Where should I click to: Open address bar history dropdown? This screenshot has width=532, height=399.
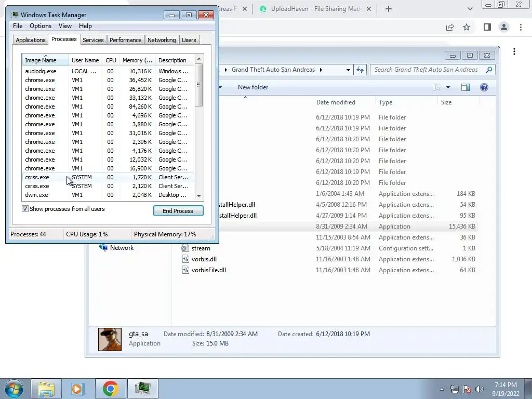coord(348,70)
